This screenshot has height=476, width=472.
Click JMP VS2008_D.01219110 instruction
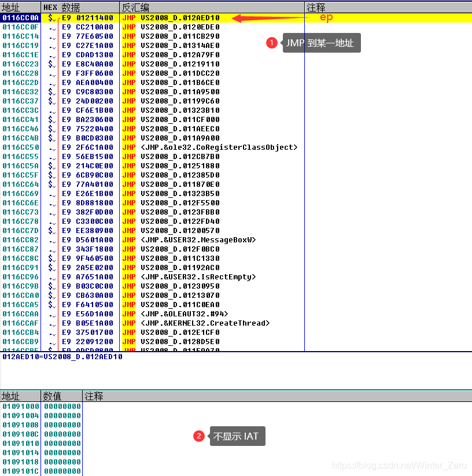171,64
